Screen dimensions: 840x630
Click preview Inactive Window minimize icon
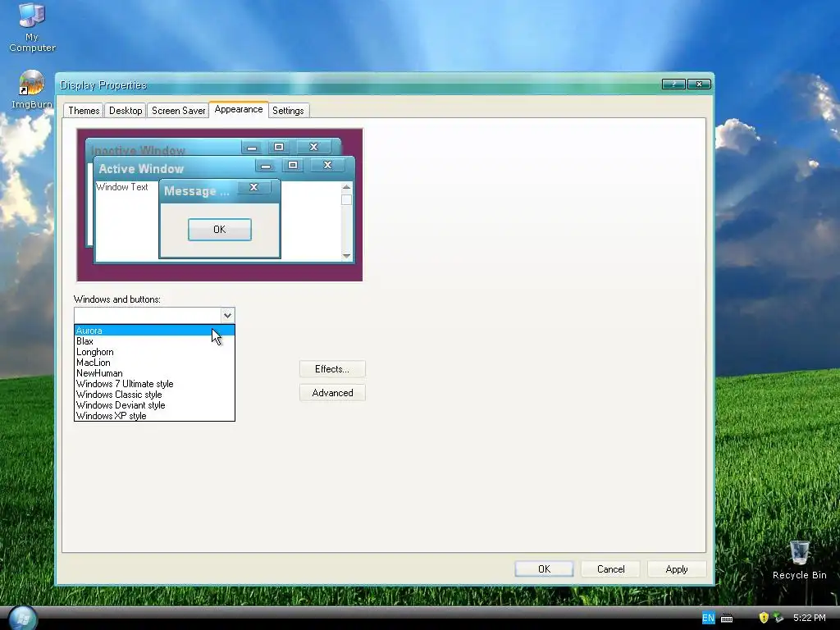[x=252, y=148]
